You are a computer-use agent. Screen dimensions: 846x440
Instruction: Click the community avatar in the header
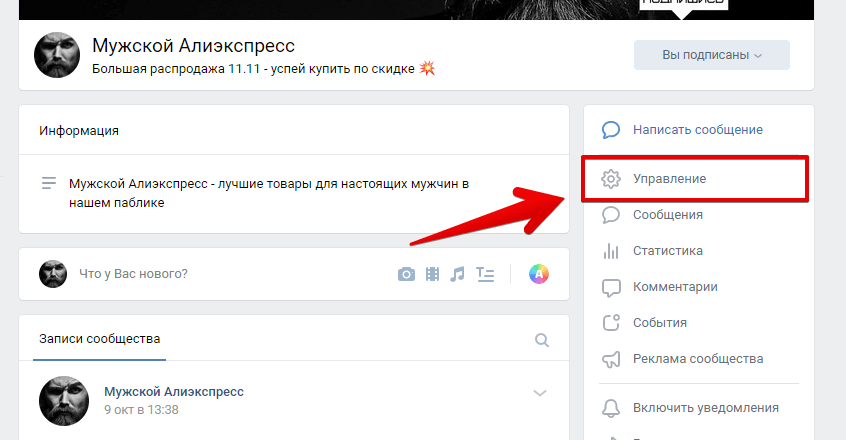[57, 55]
